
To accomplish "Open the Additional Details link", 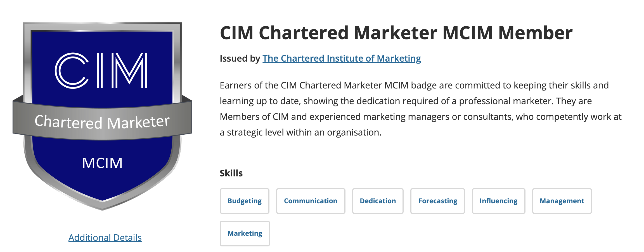I will [105, 238].
